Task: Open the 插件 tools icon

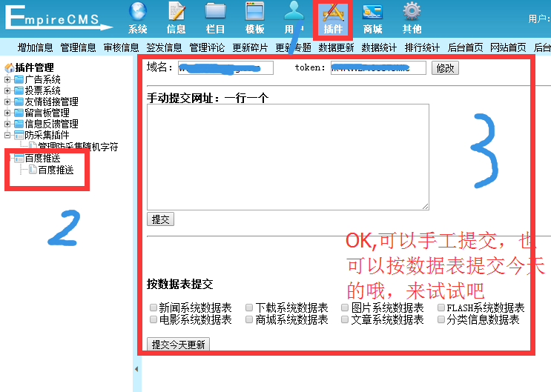Action: pos(333,13)
